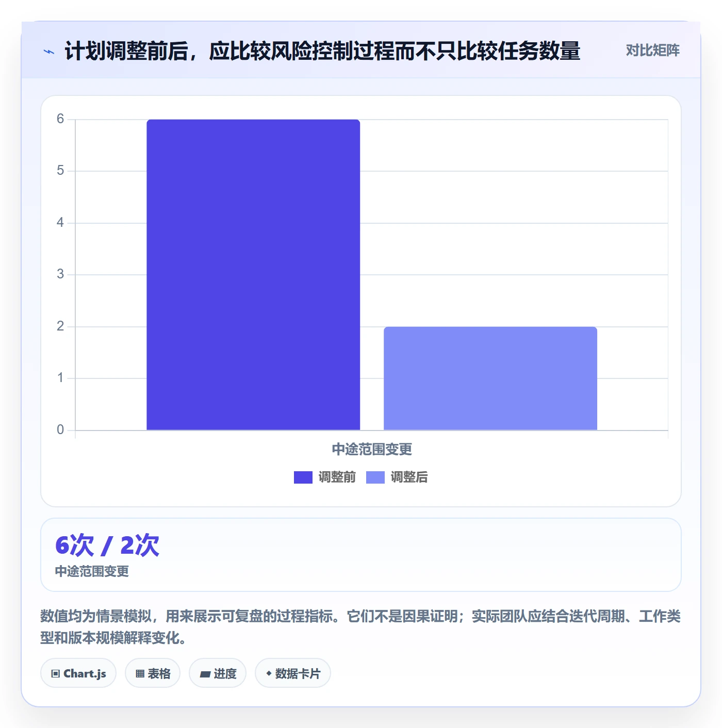
Task: Click the 6次 / 2次 metric value
Action: [107, 545]
